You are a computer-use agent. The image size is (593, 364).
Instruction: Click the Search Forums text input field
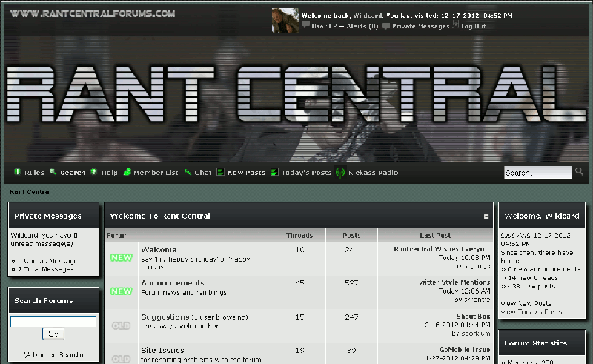(x=53, y=321)
